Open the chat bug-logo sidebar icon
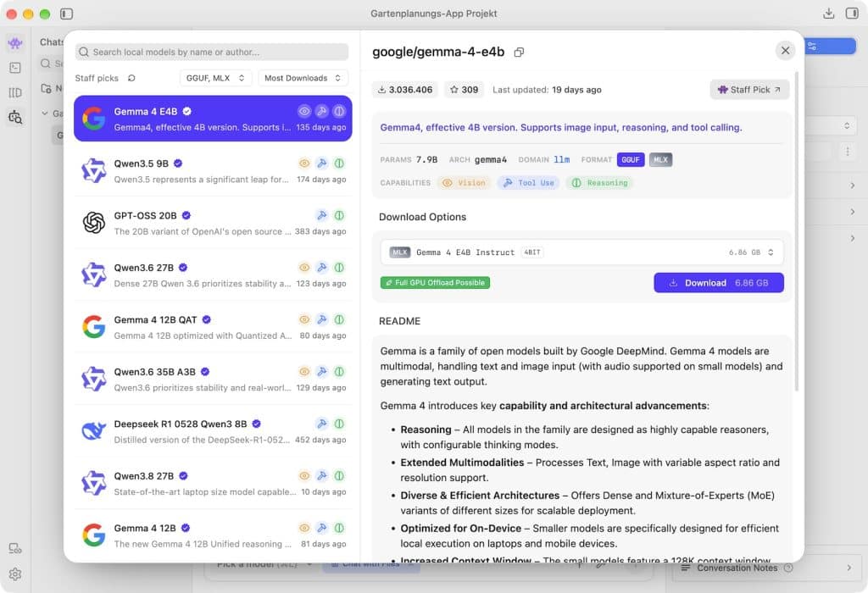This screenshot has height=593, width=868. point(15,42)
